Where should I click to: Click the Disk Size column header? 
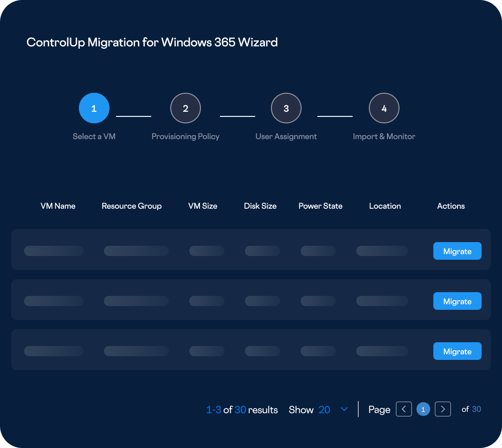pyautogui.click(x=260, y=206)
